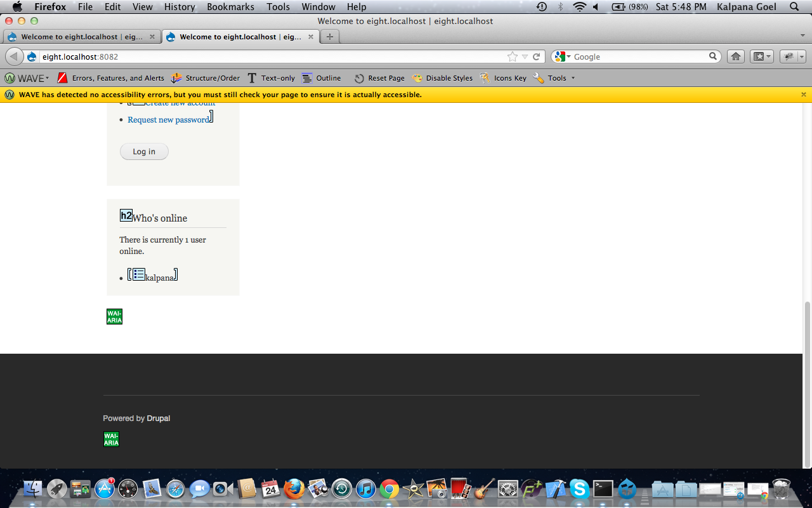The image size is (812, 508).
Task: Launch Safari from the Dock
Action: click(175, 489)
